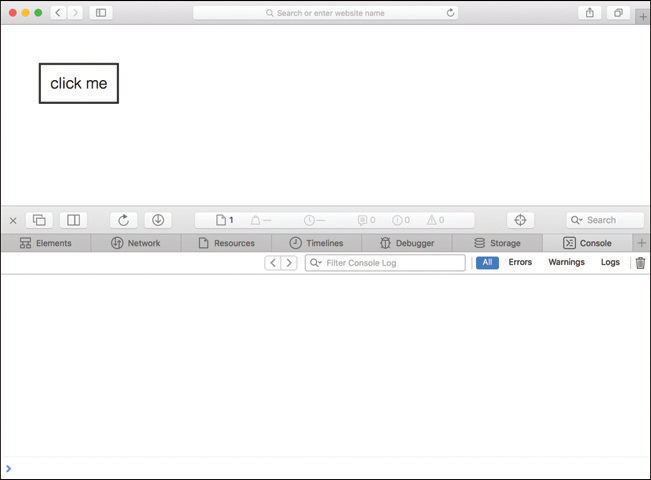Open the Filter Console Log options dropdown
The height and width of the screenshot is (480, 651).
[x=316, y=263]
